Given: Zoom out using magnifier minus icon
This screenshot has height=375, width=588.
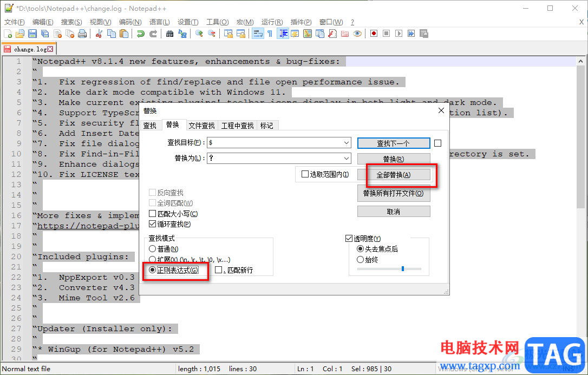Looking at the screenshot, I should tap(212, 34).
